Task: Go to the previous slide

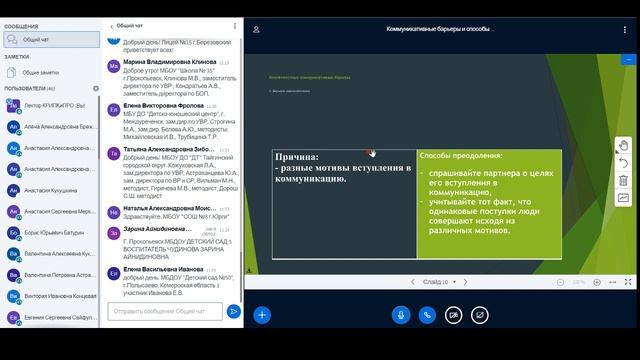Action: coord(413,282)
